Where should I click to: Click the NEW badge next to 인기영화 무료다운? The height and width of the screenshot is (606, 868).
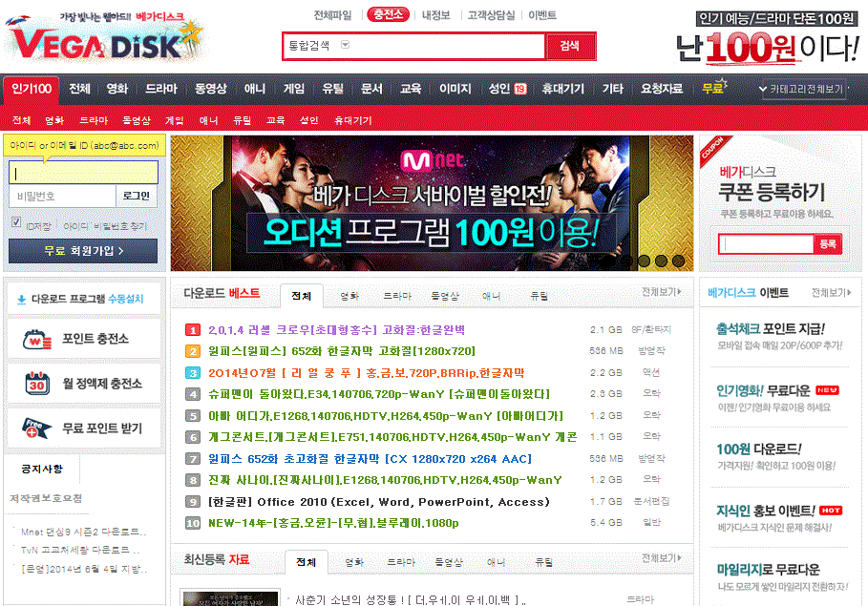click(827, 390)
